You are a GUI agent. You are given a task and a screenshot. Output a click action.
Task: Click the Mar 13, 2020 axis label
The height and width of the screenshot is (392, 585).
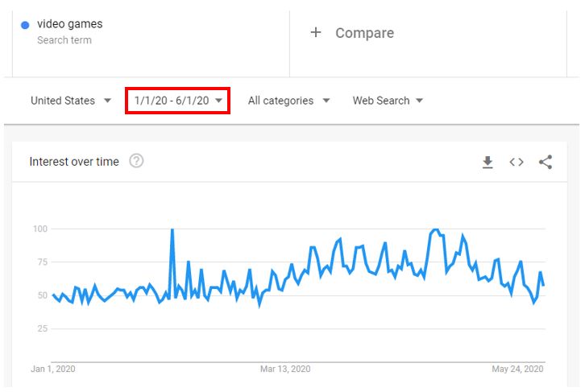pos(285,369)
